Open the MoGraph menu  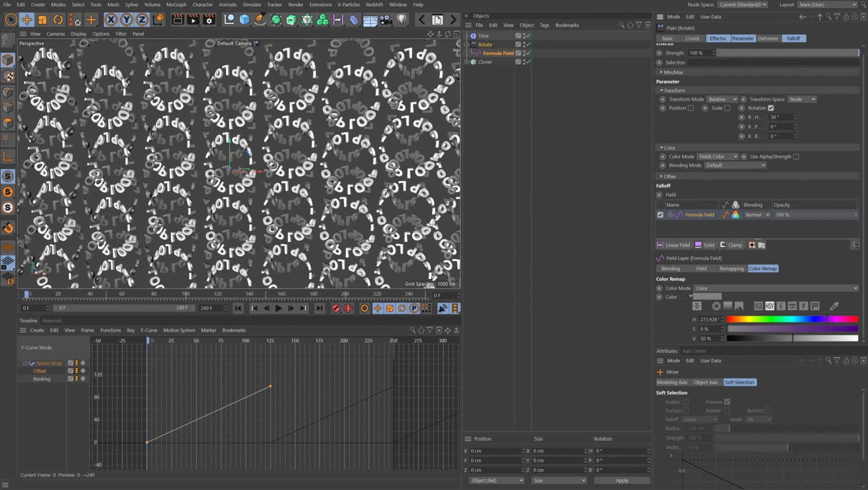(x=176, y=4)
